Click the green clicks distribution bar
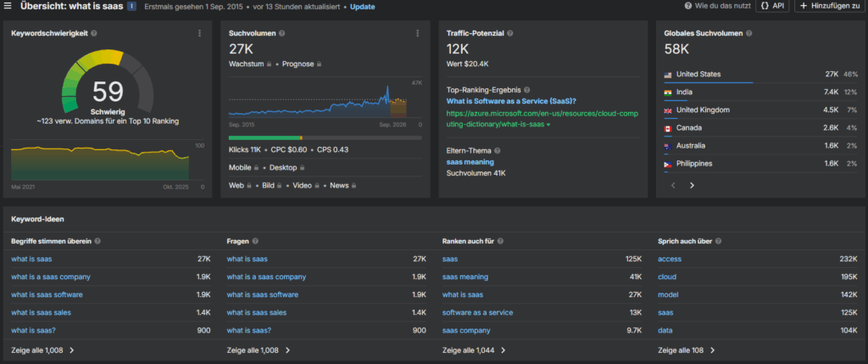This screenshot has width=868, height=364. pyautogui.click(x=264, y=137)
